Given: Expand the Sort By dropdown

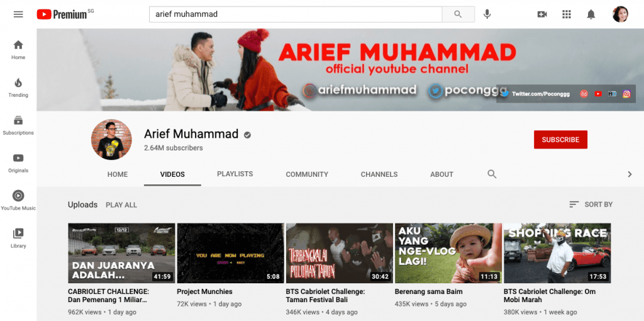Looking at the screenshot, I should pos(591,205).
